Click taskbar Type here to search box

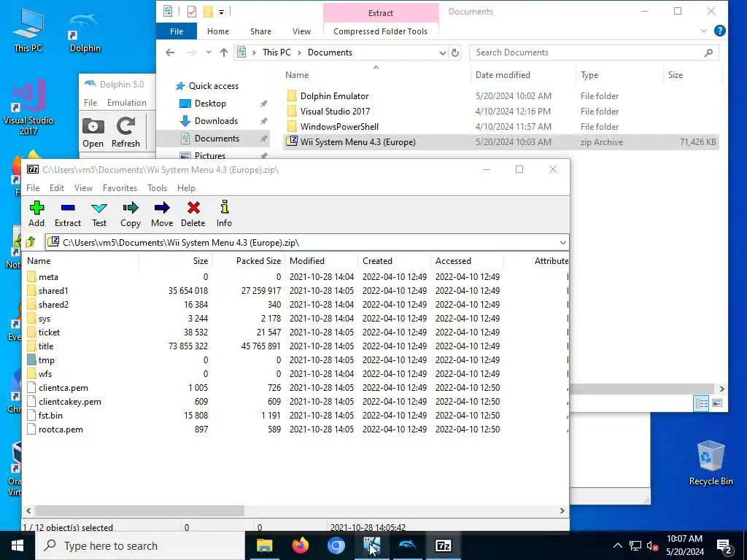141,545
